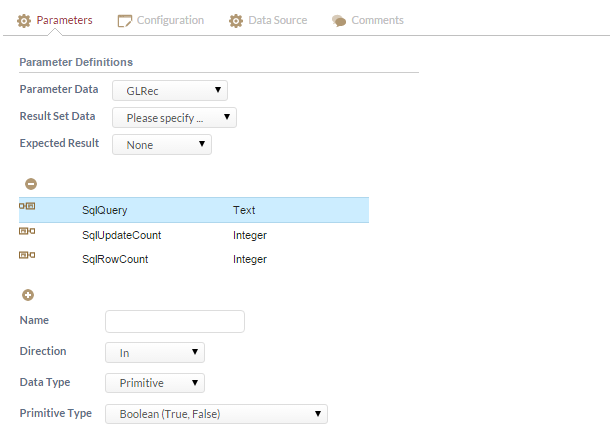Click the Parameters tab gear icon

click(x=24, y=21)
